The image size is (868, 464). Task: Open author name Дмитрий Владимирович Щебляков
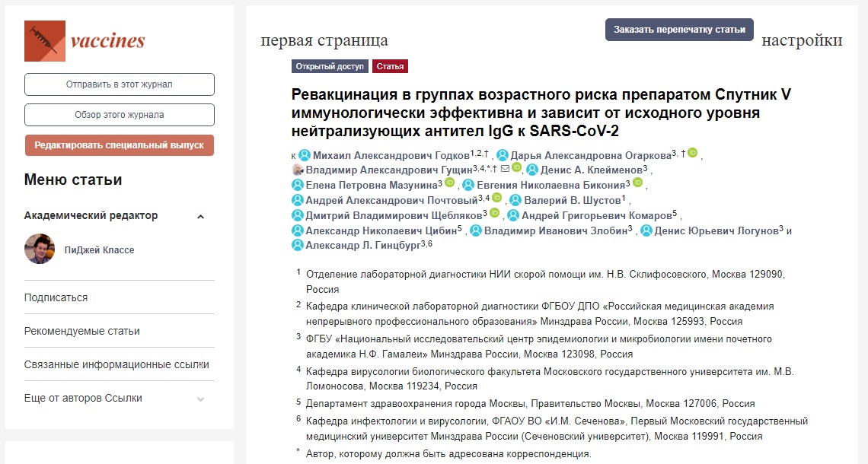click(x=394, y=216)
